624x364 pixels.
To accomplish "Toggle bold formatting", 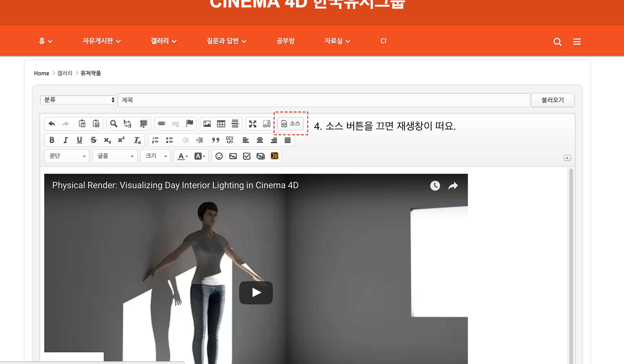I will coord(52,140).
